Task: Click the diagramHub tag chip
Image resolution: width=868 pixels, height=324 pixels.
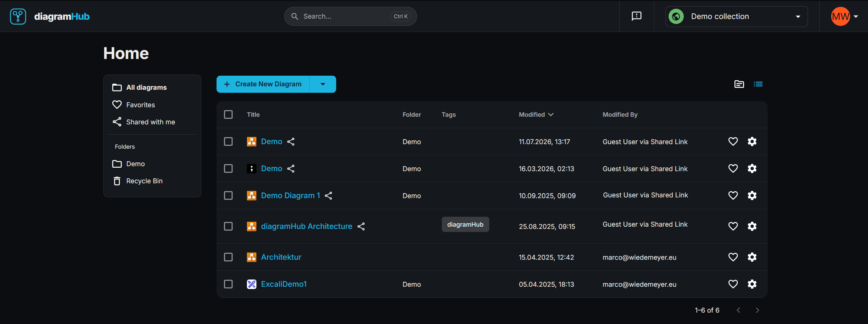Action: [465, 224]
